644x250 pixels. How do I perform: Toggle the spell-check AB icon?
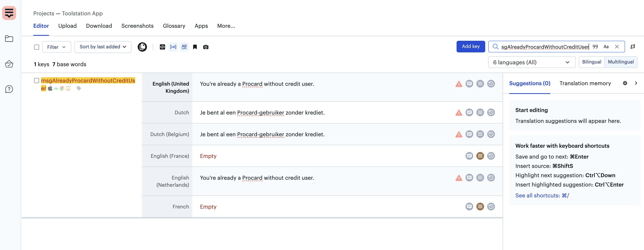click(184, 47)
